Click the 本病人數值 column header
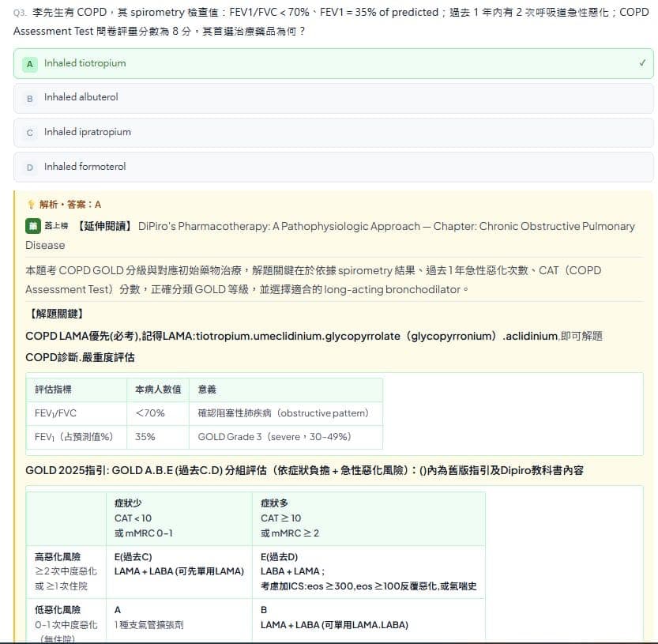658x644 pixels. tap(158, 390)
